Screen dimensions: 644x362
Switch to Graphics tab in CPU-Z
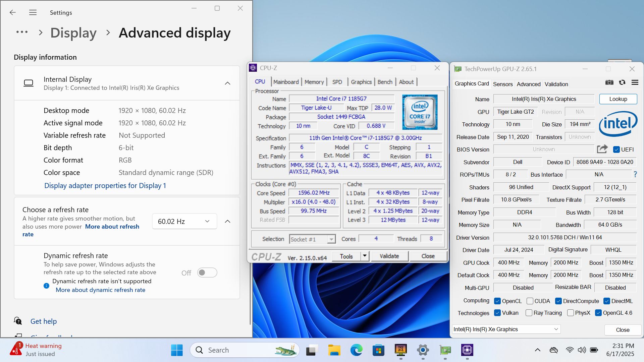(x=361, y=82)
